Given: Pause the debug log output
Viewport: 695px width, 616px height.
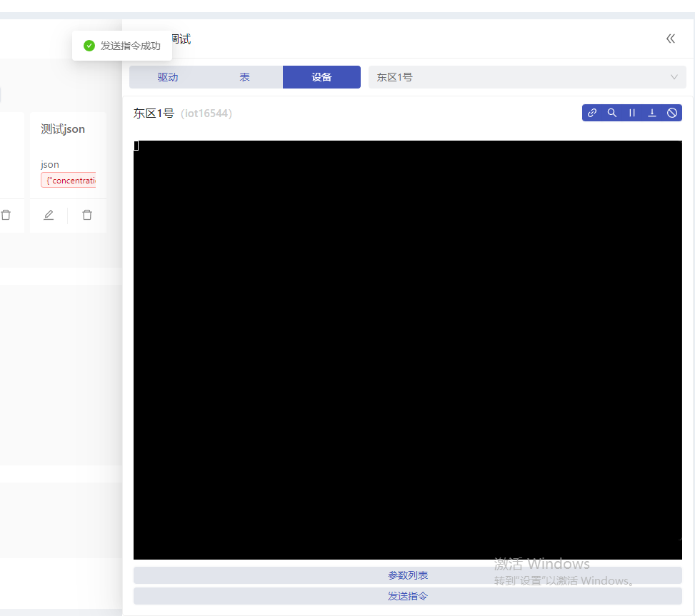Looking at the screenshot, I should click(631, 113).
